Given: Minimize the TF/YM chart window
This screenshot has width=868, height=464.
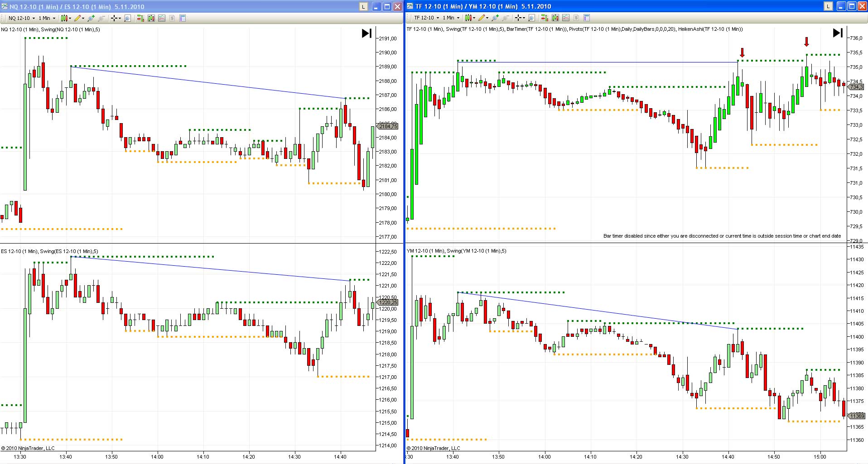Looking at the screenshot, I should tap(841, 6).
